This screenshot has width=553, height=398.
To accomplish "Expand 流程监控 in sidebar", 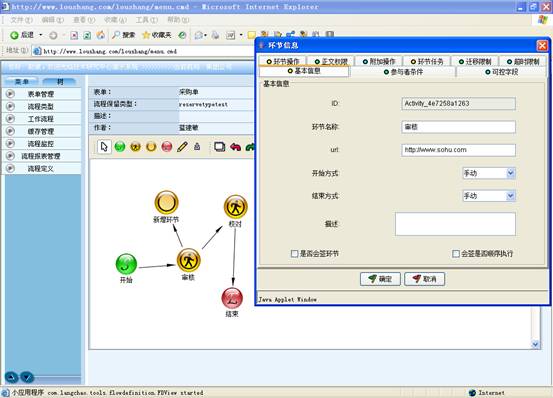I will coord(42,144).
